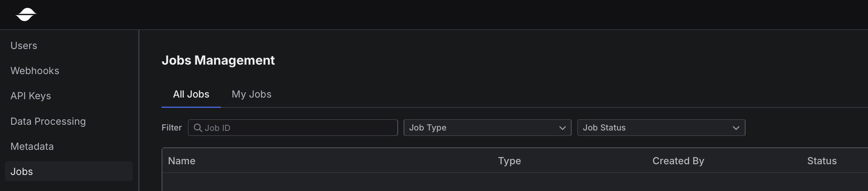Sort by the Created By column

tap(678, 161)
